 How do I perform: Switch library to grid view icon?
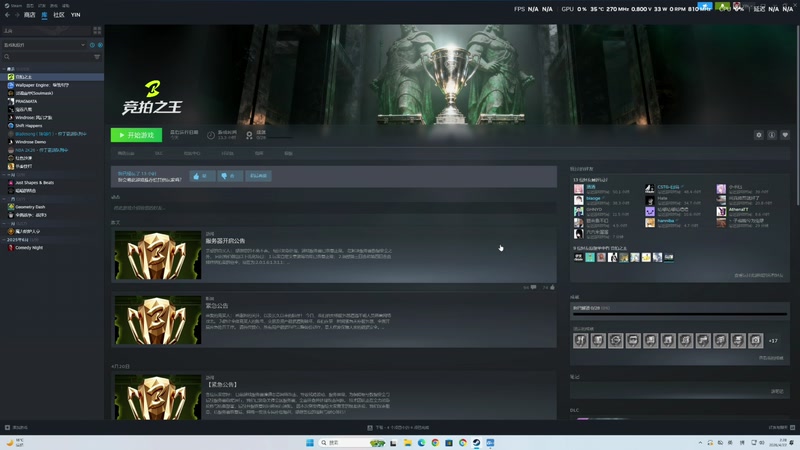[x=97, y=31]
